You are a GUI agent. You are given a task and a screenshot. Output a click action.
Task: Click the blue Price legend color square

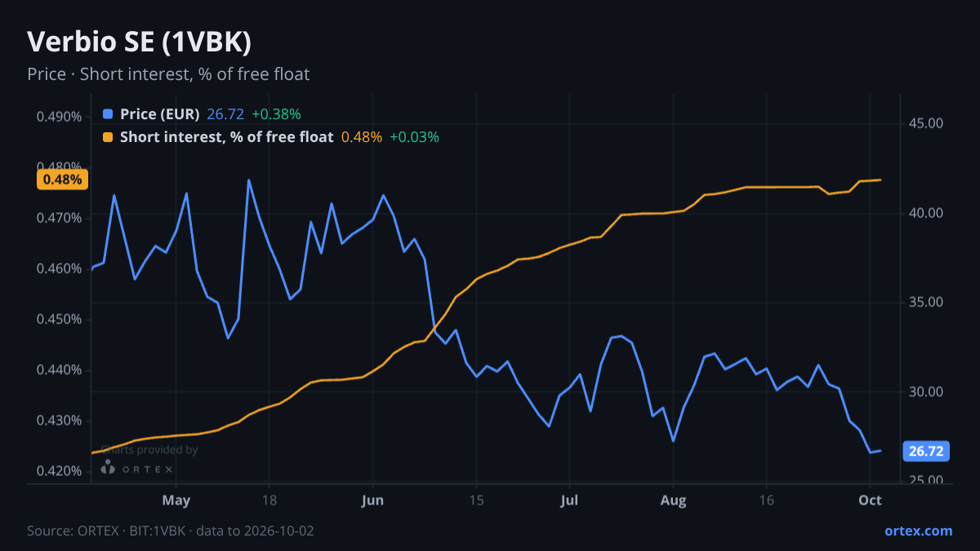(x=109, y=114)
